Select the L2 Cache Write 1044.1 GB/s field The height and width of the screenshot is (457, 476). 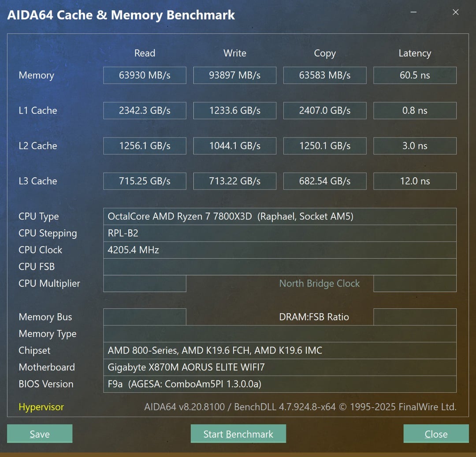[234, 146]
